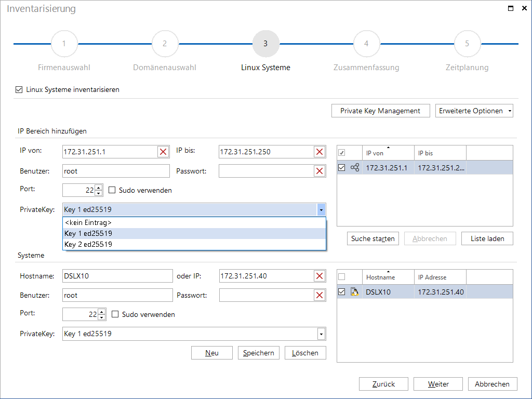Sort by IP Adresse column header
This screenshot has width=532, height=399.
click(440, 277)
